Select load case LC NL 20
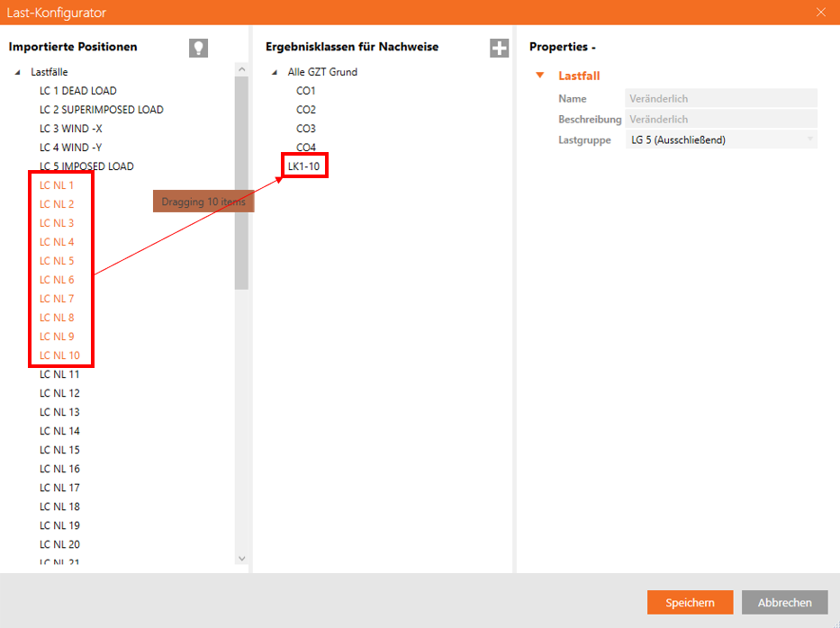This screenshot has height=628, width=840. (x=59, y=544)
